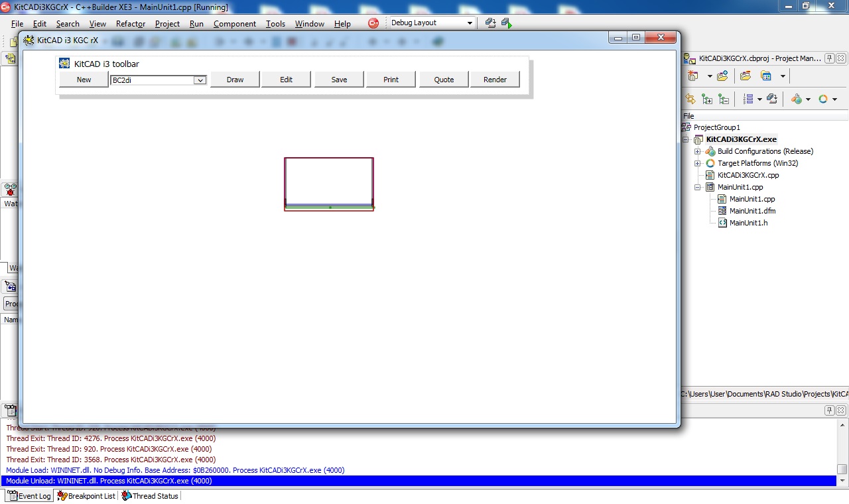849x504 pixels.
Task: Open the dropdown arrow beside the grid view icon
Action: click(783, 76)
